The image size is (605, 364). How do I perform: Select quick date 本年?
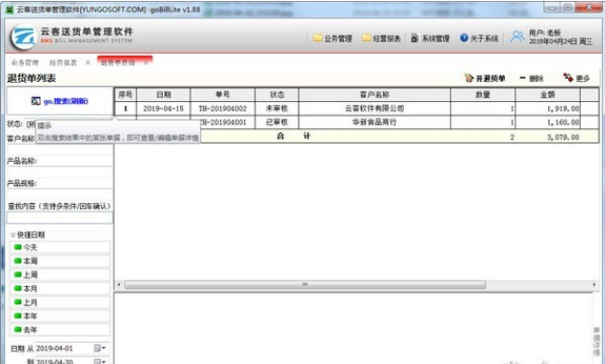click(x=60, y=316)
